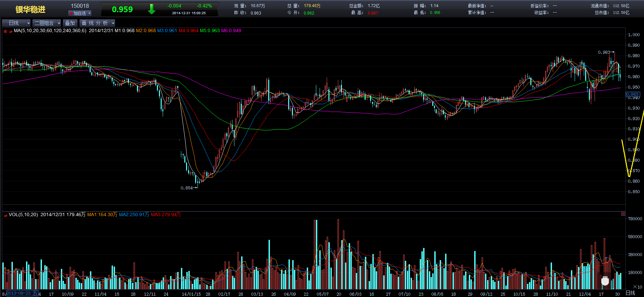This screenshot has height=297, width=644.
Task: Expand the 日线 period dropdown arrow
Action: coord(28,23)
